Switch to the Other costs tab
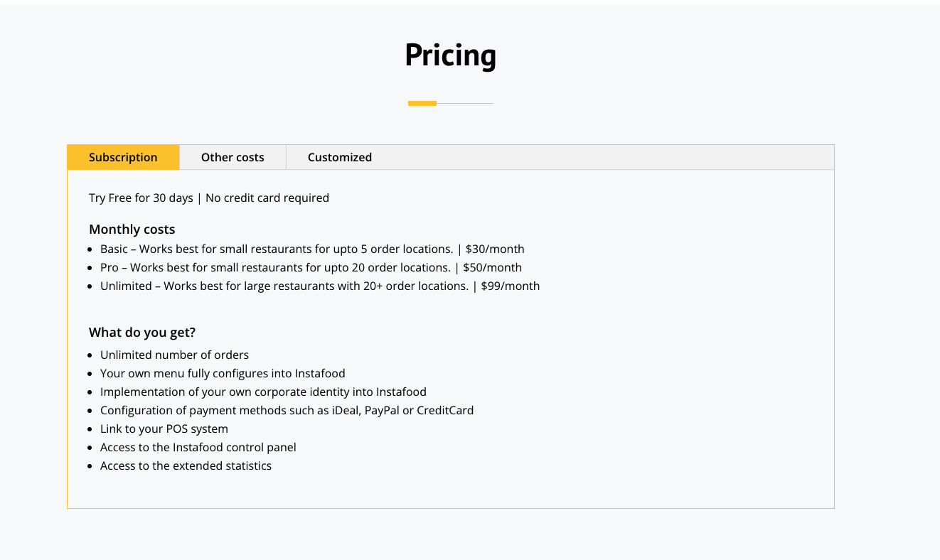This screenshot has width=940, height=560. (233, 157)
